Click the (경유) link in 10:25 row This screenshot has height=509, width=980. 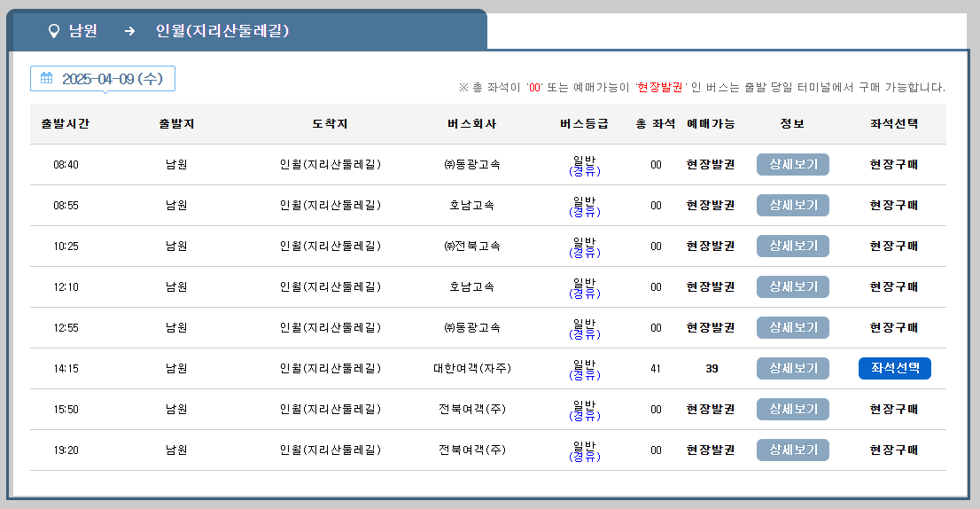tap(585, 253)
